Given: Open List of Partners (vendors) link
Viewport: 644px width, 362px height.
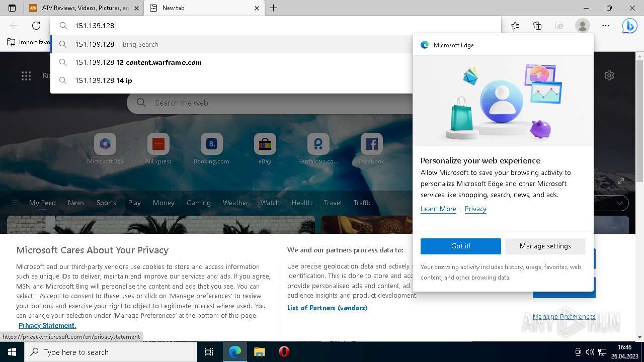Looking at the screenshot, I should (x=328, y=308).
